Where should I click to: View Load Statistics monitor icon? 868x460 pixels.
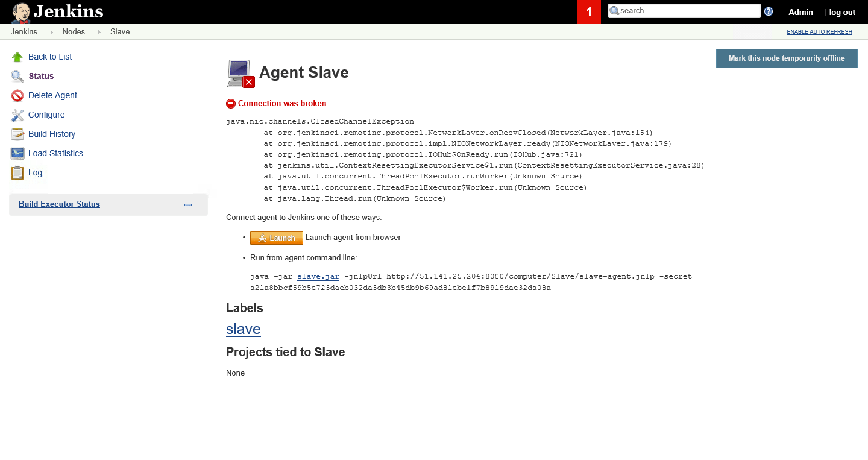point(17,153)
